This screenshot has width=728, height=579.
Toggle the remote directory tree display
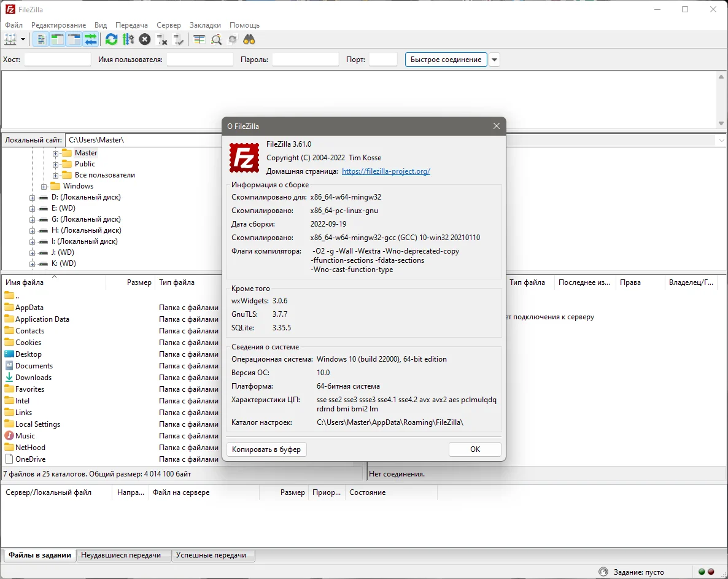pyautogui.click(x=74, y=39)
